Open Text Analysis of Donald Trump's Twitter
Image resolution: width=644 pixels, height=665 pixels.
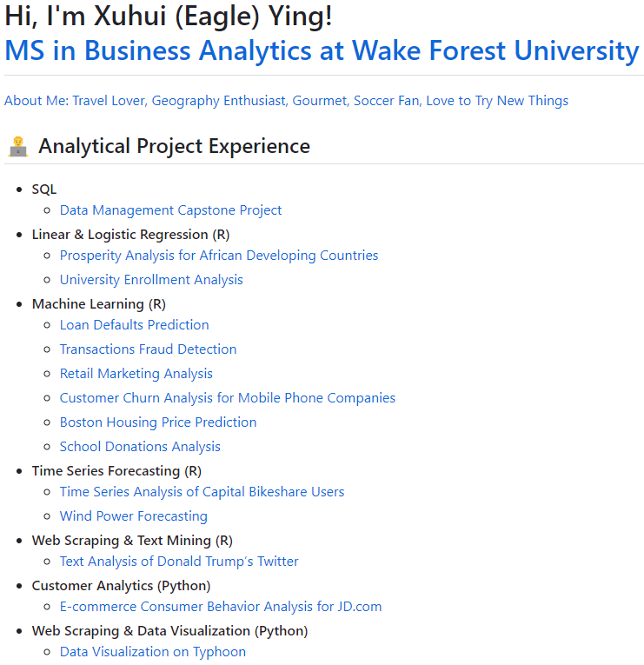click(179, 562)
